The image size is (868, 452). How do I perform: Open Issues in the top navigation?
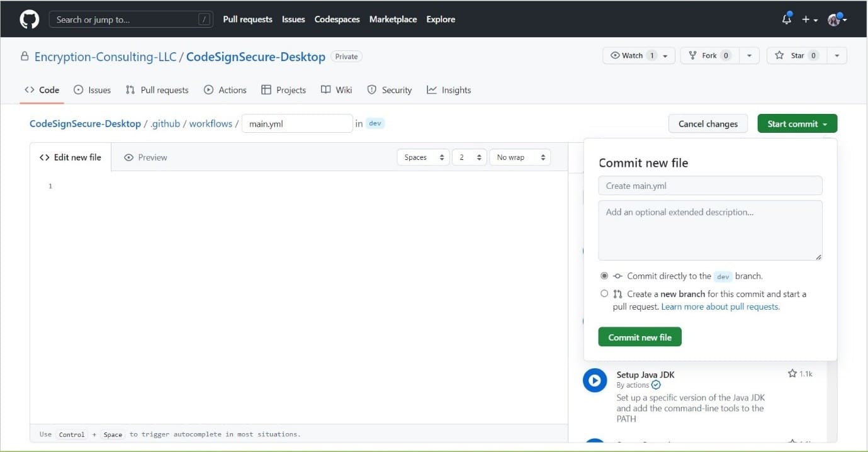pos(293,20)
